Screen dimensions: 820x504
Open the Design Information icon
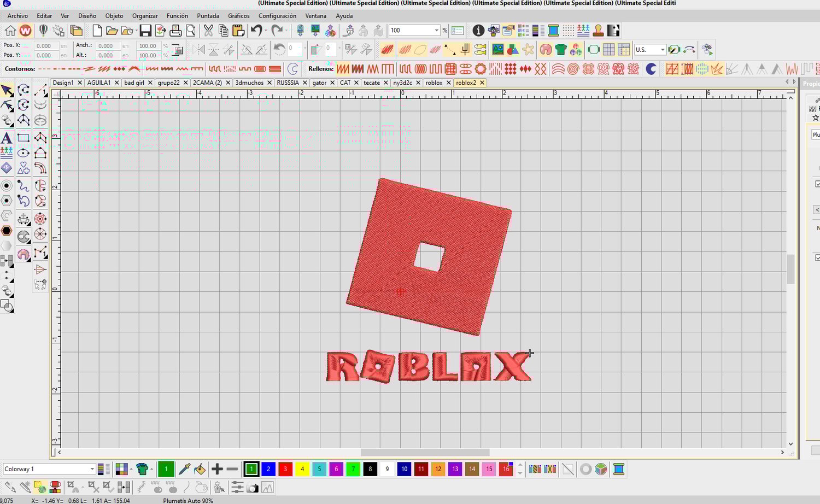coord(478,31)
